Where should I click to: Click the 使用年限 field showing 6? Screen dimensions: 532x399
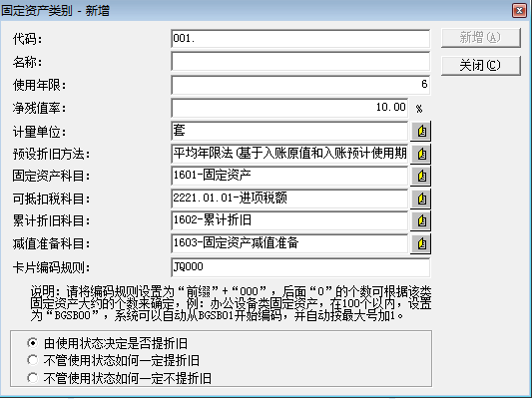pos(300,85)
